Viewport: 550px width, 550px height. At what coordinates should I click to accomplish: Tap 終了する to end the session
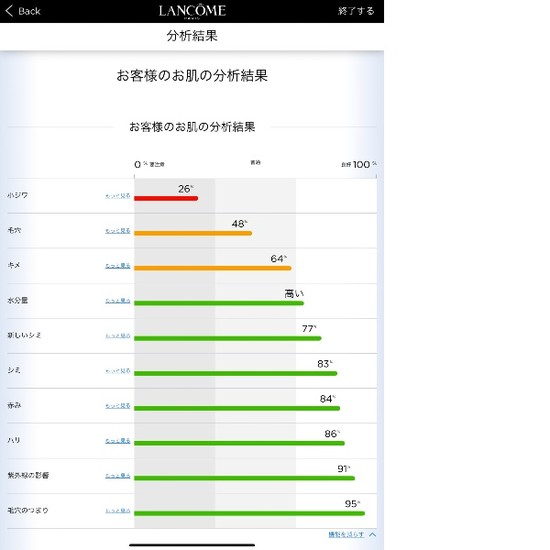pos(356,11)
